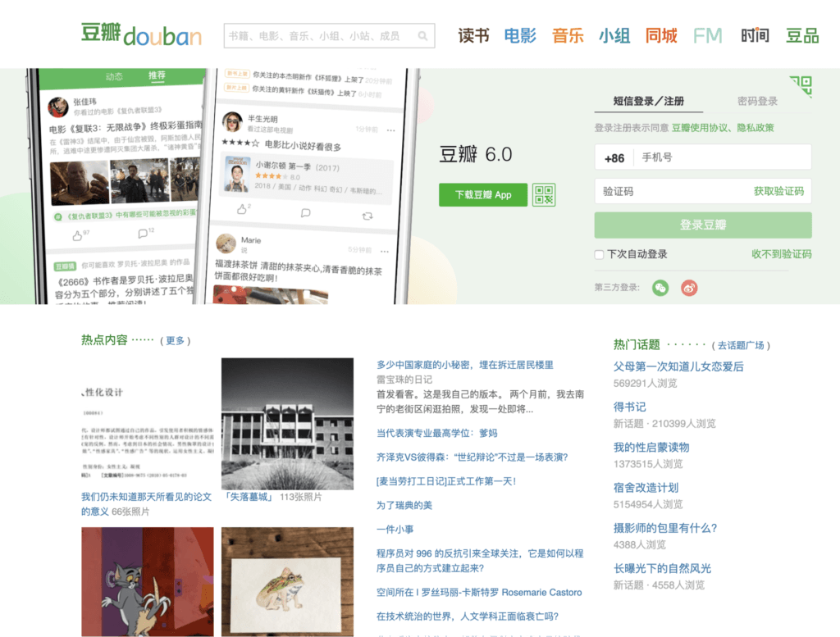Open 「失落墓城」 album link

point(249,498)
